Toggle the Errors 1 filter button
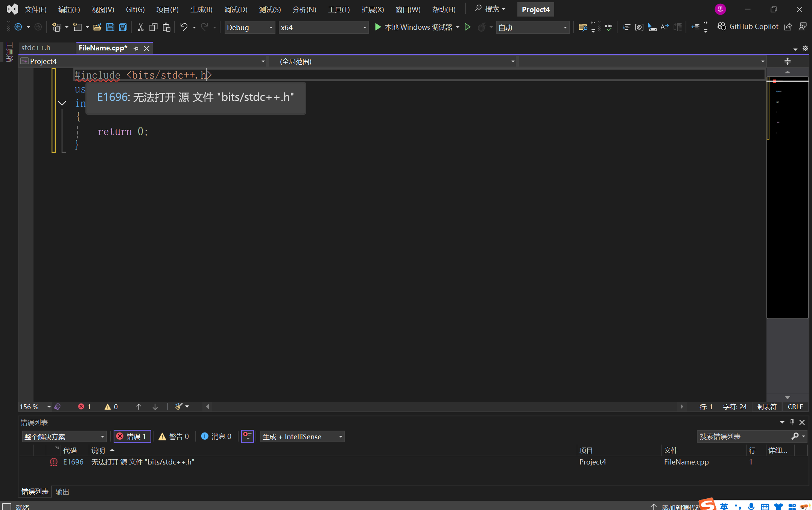The height and width of the screenshot is (510, 812). [132, 436]
